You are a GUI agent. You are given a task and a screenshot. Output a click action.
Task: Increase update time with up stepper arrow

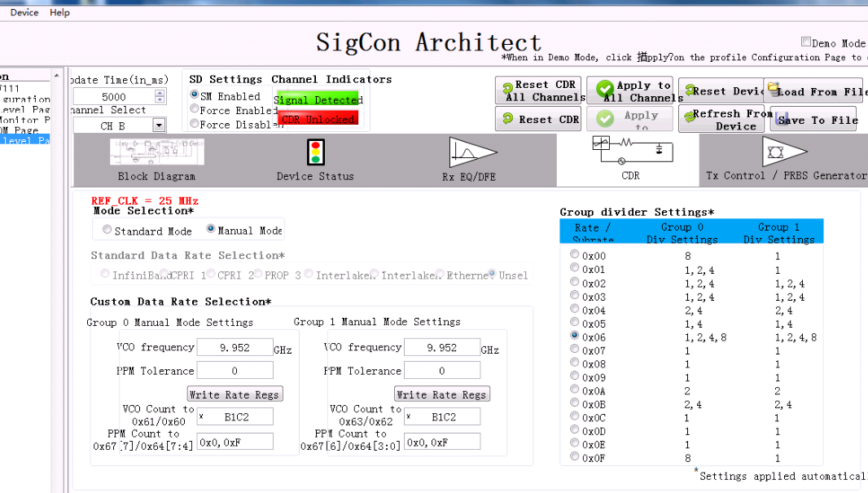160,93
